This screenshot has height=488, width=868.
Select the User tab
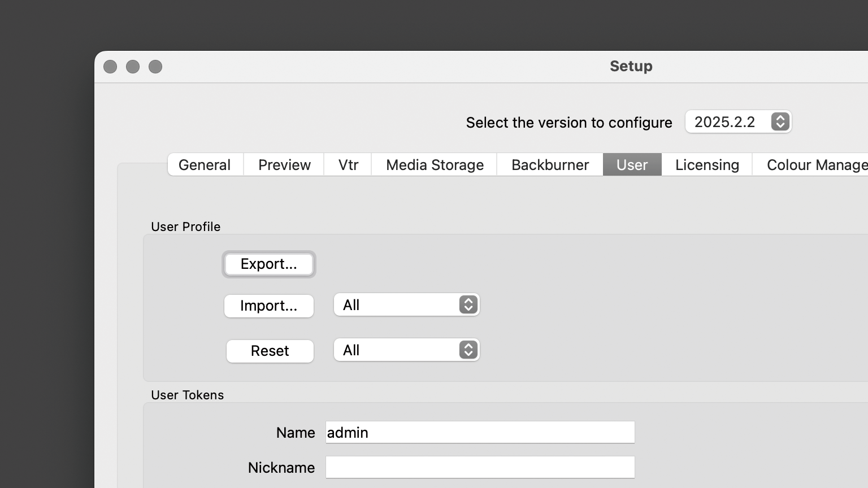pos(632,164)
